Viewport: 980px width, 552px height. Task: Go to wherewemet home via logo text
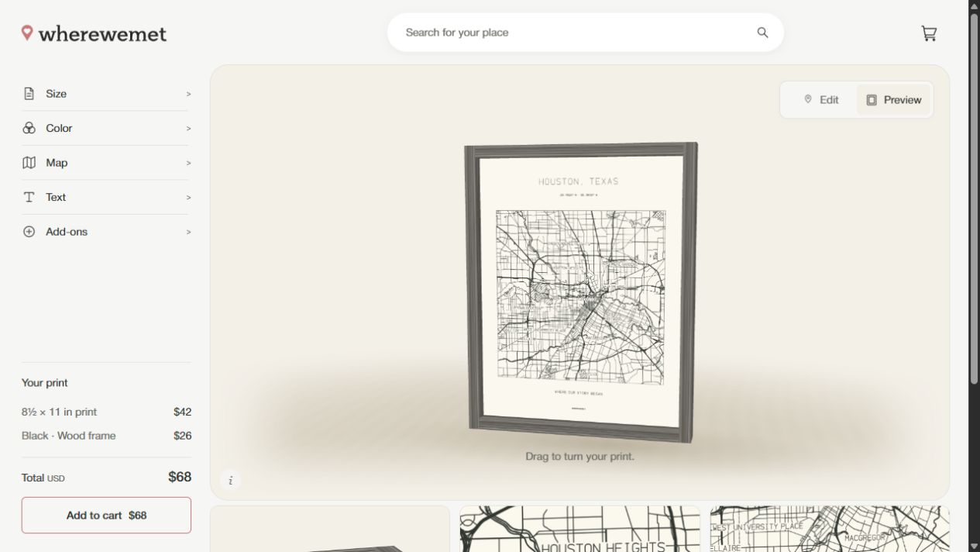[x=102, y=33]
